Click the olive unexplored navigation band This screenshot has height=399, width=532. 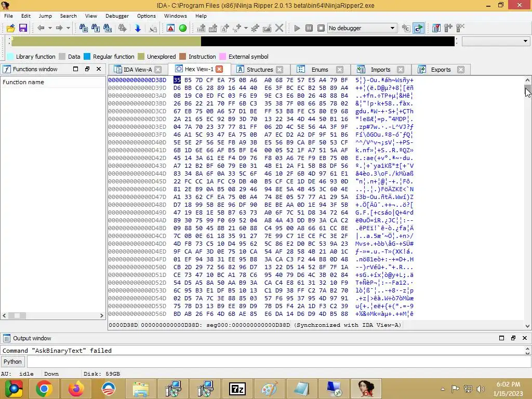click(x=106, y=41)
